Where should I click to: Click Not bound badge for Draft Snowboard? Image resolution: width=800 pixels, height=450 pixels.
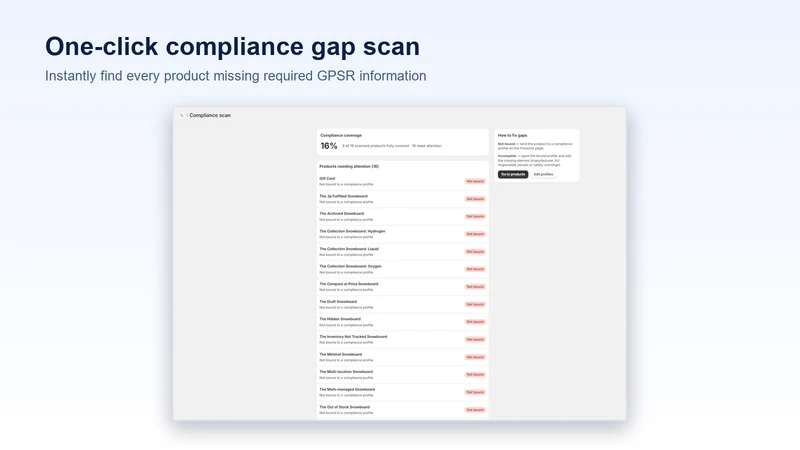click(x=475, y=304)
